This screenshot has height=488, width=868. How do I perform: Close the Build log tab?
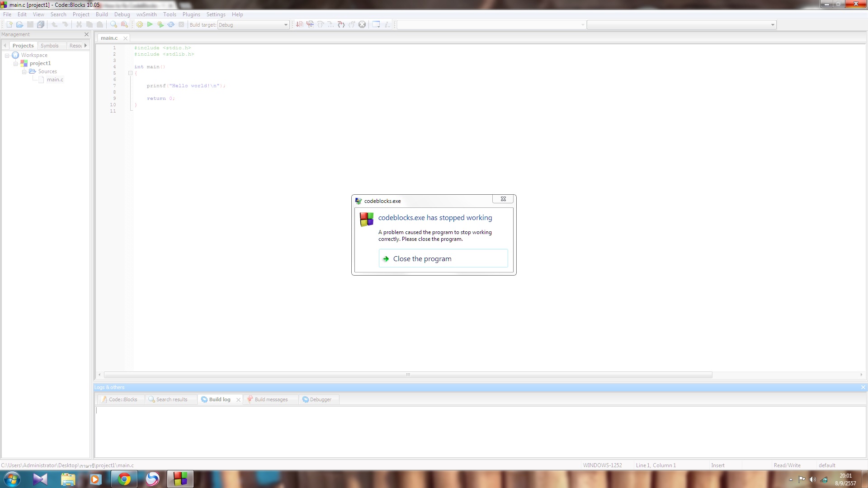tap(238, 400)
